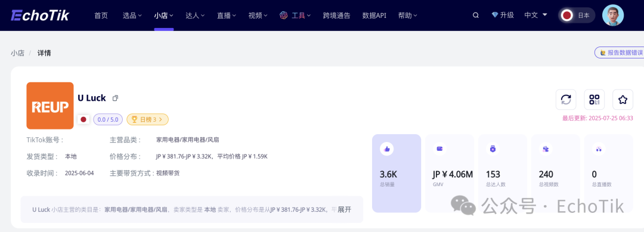
Task: Click the 日榜 3 ranking badge
Action: pyautogui.click(x=147, y=119)
